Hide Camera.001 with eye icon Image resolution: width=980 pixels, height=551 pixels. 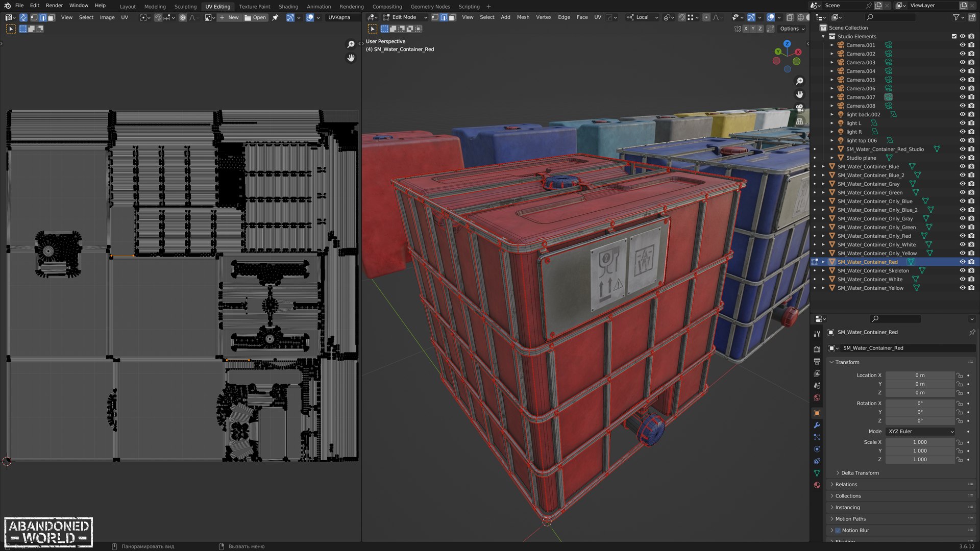pos(962,45)
